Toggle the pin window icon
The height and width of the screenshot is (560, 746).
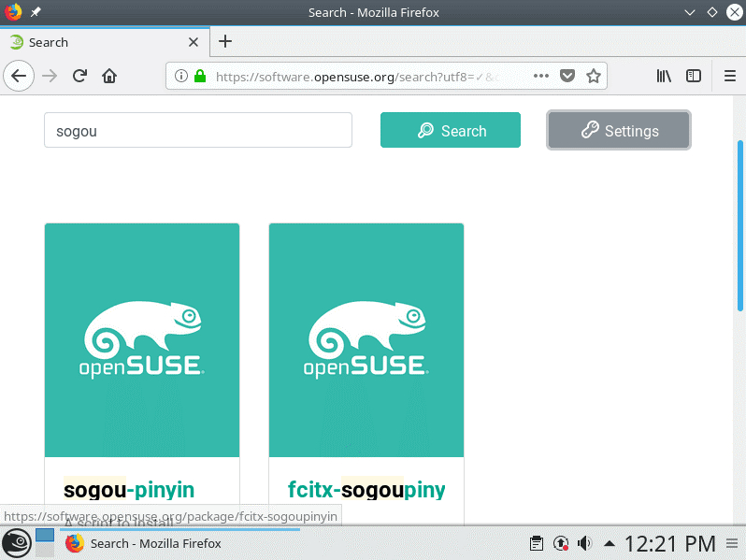point(36,12)
